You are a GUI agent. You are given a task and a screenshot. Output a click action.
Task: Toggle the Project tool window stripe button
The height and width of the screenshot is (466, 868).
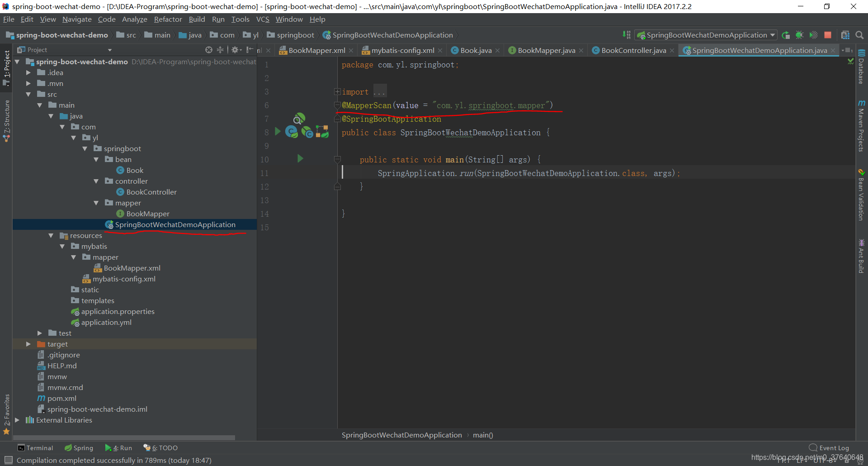[x=6, y=68]
